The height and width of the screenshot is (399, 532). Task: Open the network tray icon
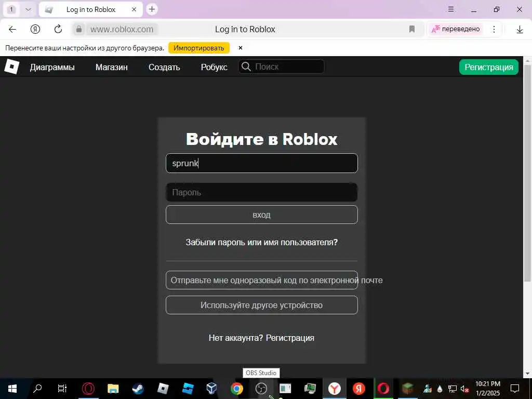click(453, 389)
